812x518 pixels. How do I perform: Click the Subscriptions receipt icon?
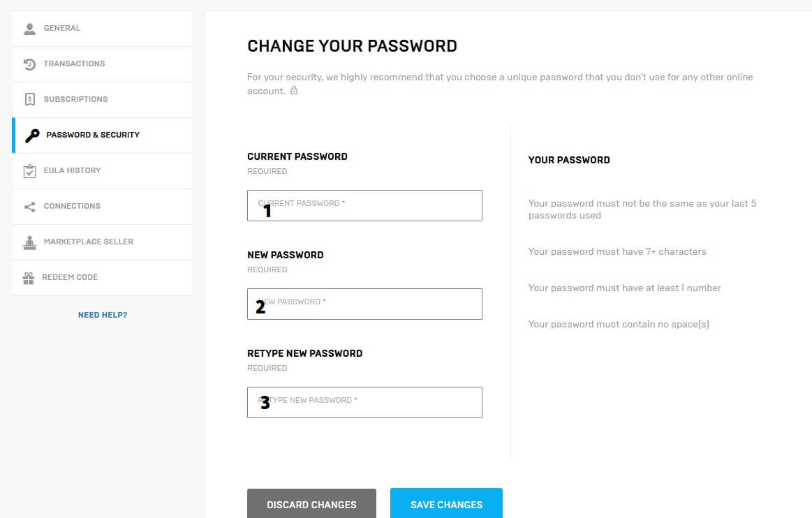[x=29, y=100]
